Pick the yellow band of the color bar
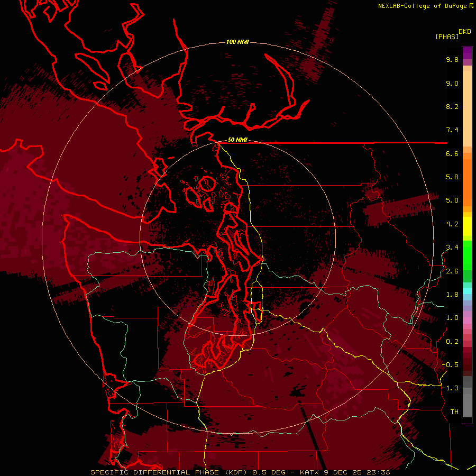 pos(467,226)
